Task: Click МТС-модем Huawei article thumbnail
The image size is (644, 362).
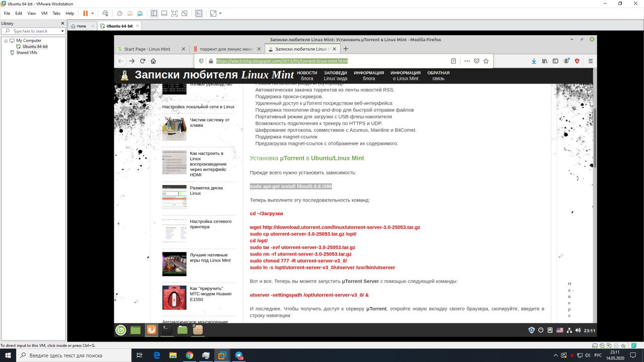Action: coord(174,298)
